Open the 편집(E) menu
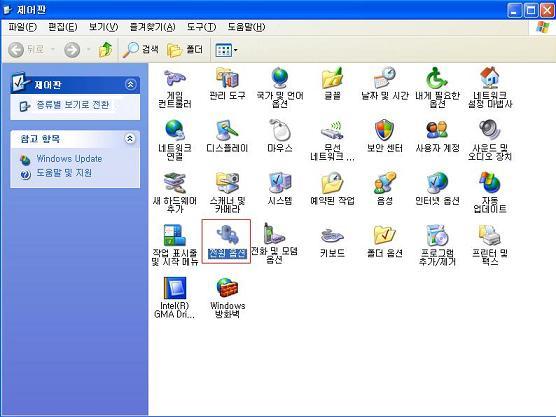556x417 pixels. pyautogui.click(x=63, y=27)
